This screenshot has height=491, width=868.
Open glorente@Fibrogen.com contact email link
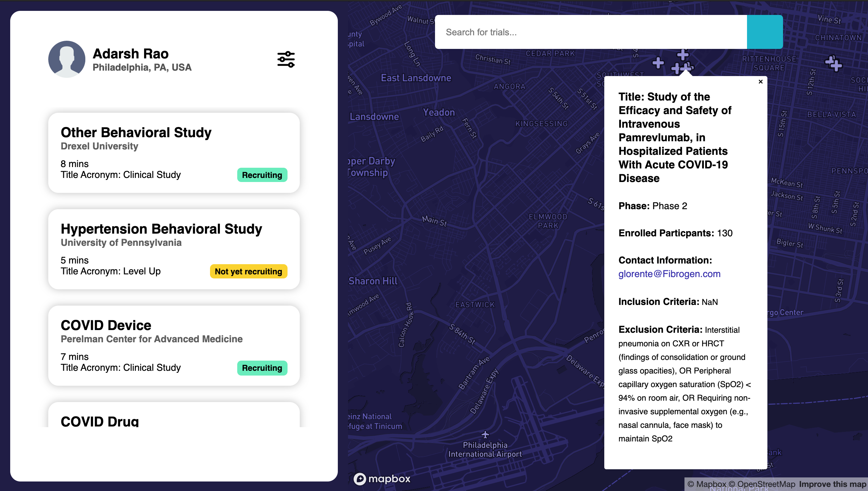pyautogui.click(x=669, y=274)
